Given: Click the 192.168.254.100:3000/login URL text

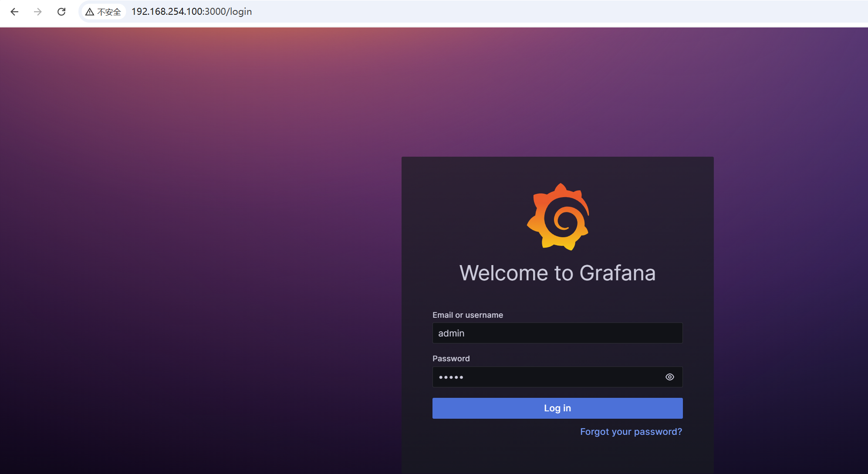Looking at the screenshot, I should coord(192,12).
